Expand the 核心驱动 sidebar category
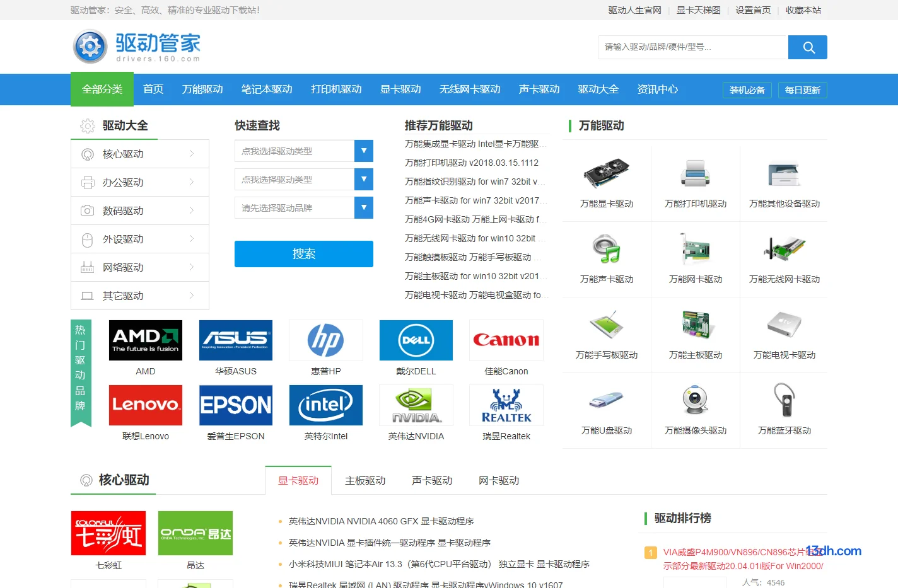The width and height of the screenshot is (898, 588). 140,154
